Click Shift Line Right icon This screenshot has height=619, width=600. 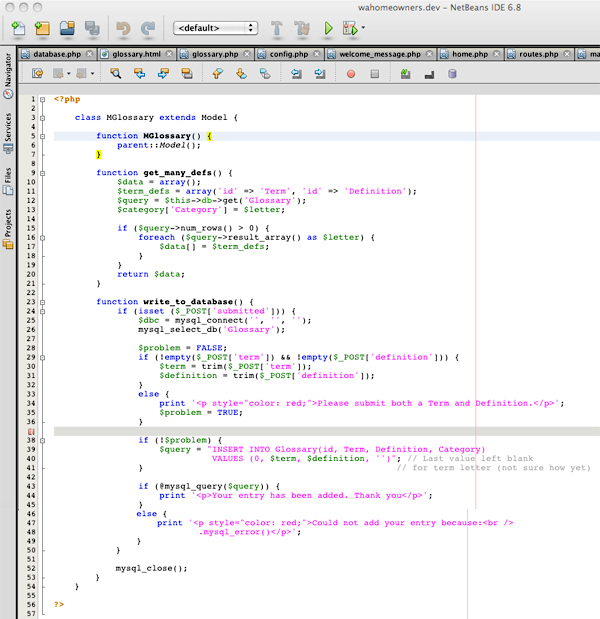pos(320,73)
